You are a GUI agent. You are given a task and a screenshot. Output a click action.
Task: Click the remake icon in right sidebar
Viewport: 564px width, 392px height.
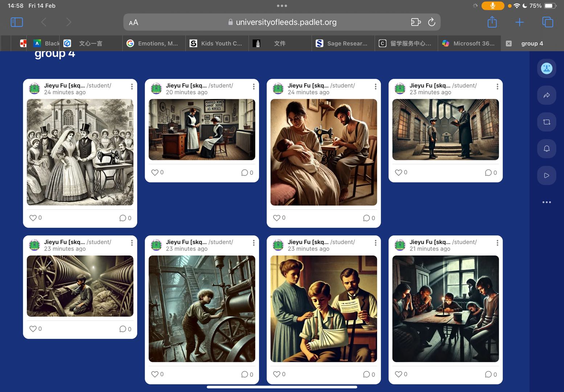click(x=546, y=122)
